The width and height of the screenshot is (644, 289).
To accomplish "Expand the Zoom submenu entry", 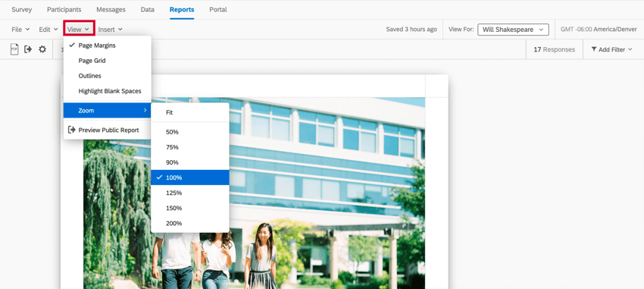I will 108,110.
